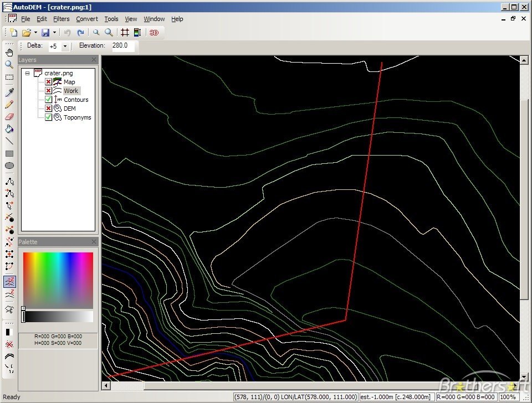Open the Save button dropdown arrow
This screenshot has height=403, width=532.
[54, 33]
